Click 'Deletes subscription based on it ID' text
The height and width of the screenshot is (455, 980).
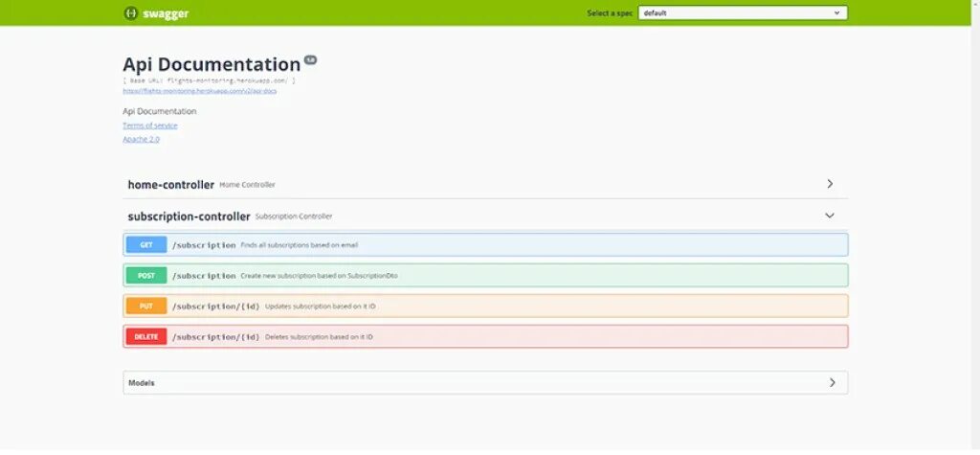point(319,337)
